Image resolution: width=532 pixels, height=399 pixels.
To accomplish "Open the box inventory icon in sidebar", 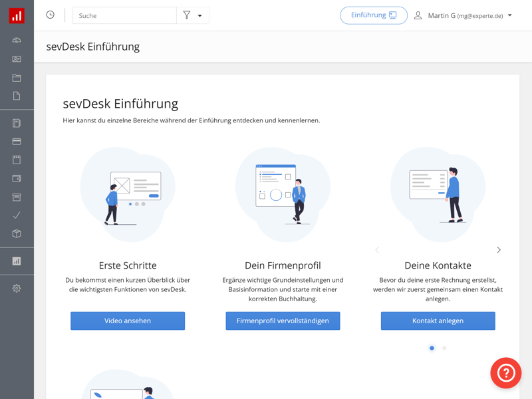I will (17, 234).
